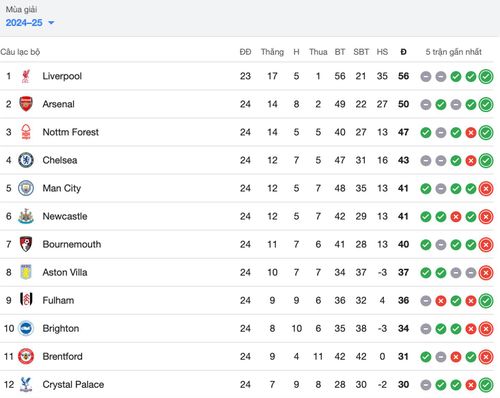This screenshot has height=398, width=500.
Task: Click Liverpool's latest win result icon
Action: [x=486, y=76]
